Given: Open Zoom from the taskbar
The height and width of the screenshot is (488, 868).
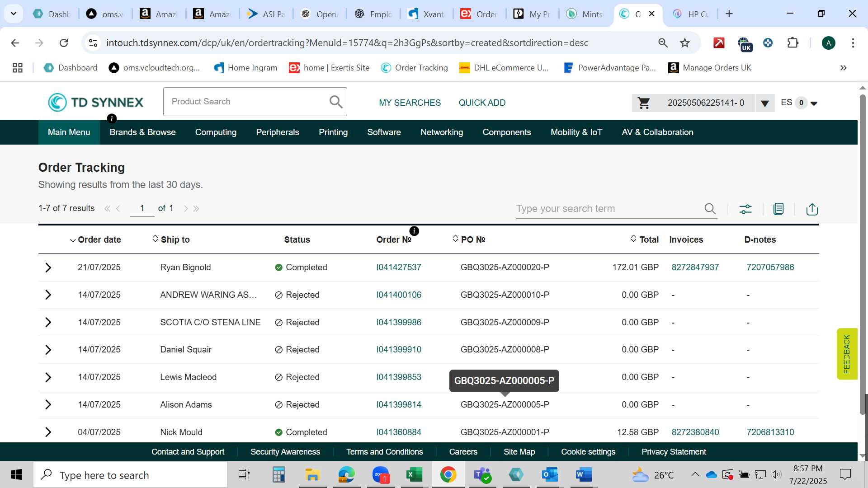Looking at the screenshot, I should click(381, 475).
